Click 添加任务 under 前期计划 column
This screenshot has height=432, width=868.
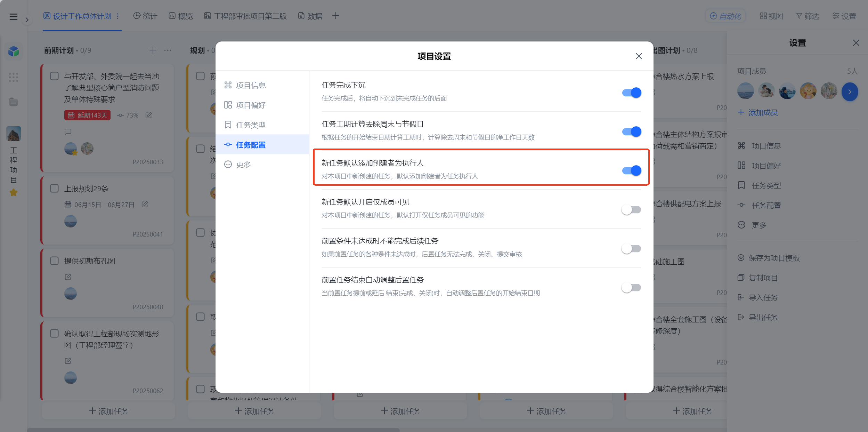tap(108, 411)
